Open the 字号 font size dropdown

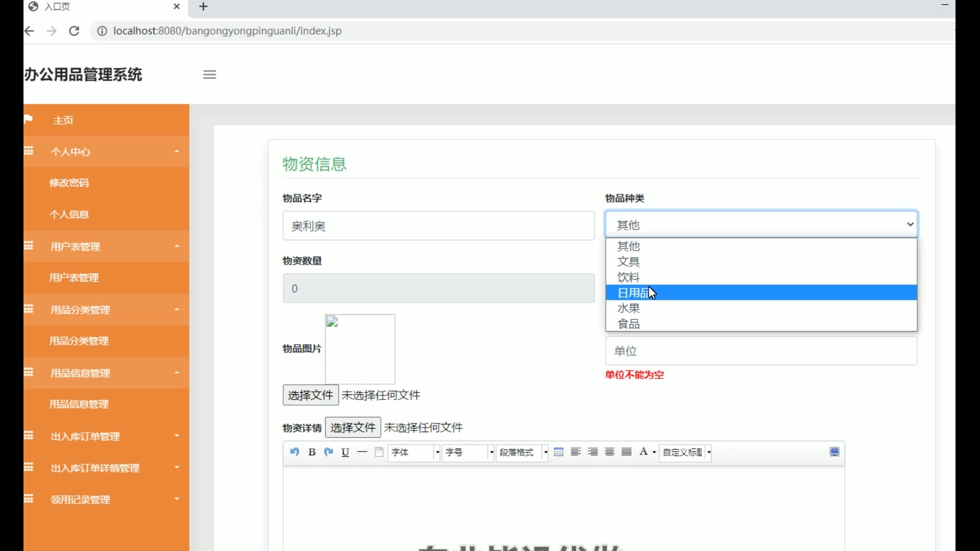pyautogui.click(x=468, y=453)
